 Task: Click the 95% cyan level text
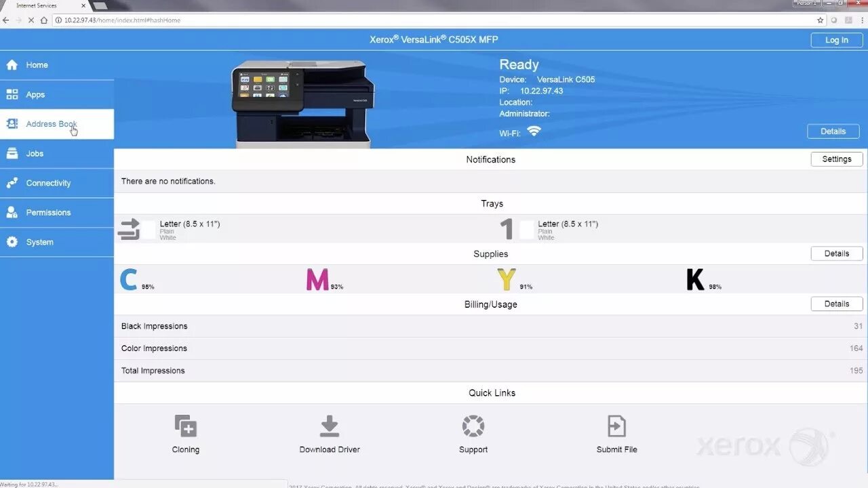point(148,287)
